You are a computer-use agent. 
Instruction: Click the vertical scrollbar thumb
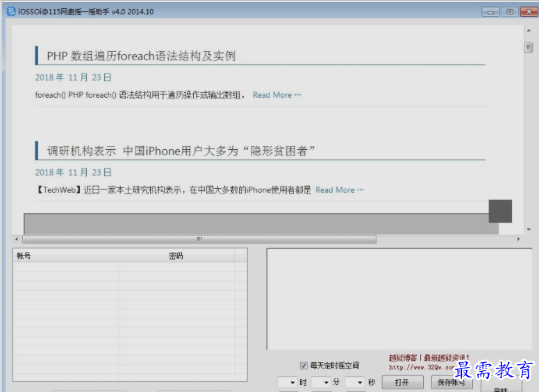pos(529,47)
